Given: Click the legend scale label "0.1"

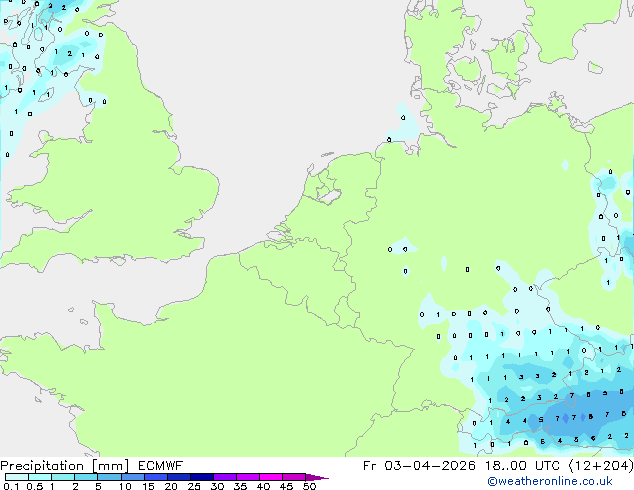Looking at the screenshot, I should (x=11, y=486).
